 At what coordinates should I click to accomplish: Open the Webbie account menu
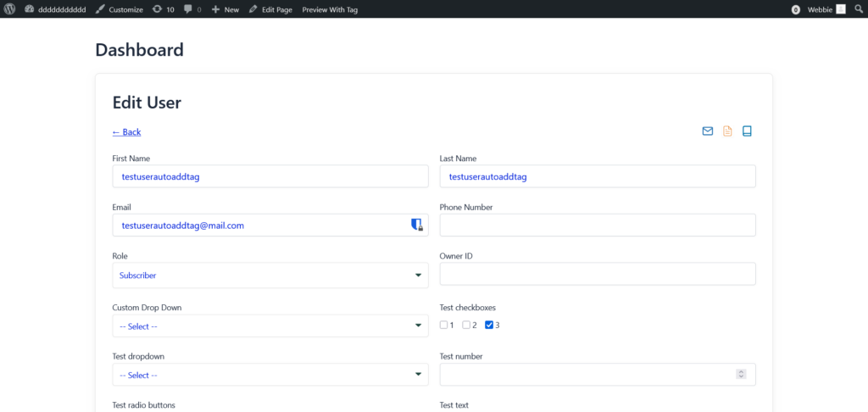[826, 9]
